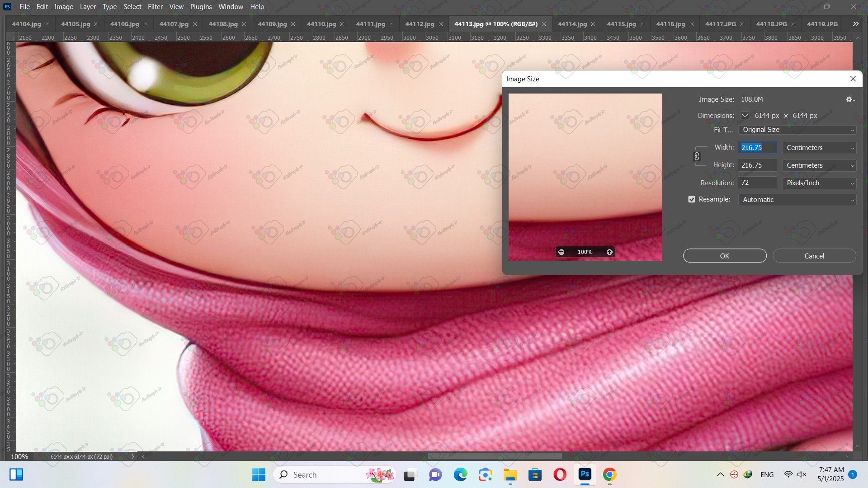
Task: Open the Widgets panel icon in taskbar corner
Action: 16,474
